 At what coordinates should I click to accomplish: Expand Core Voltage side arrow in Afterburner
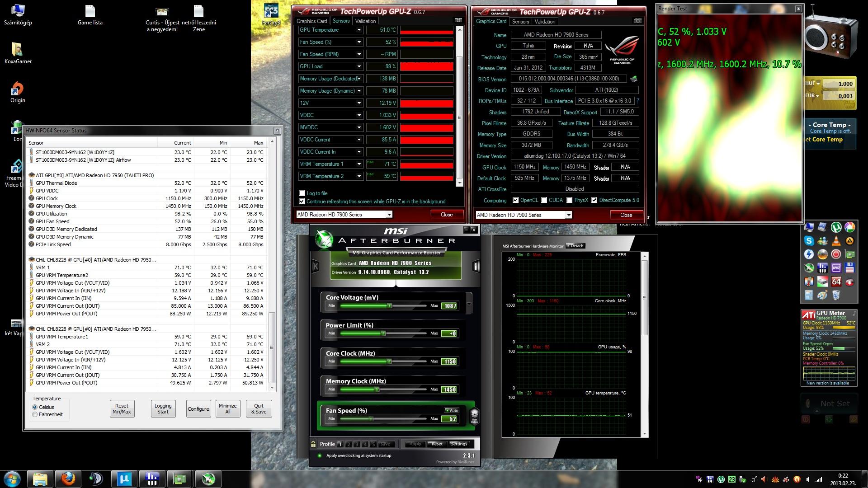469,304
